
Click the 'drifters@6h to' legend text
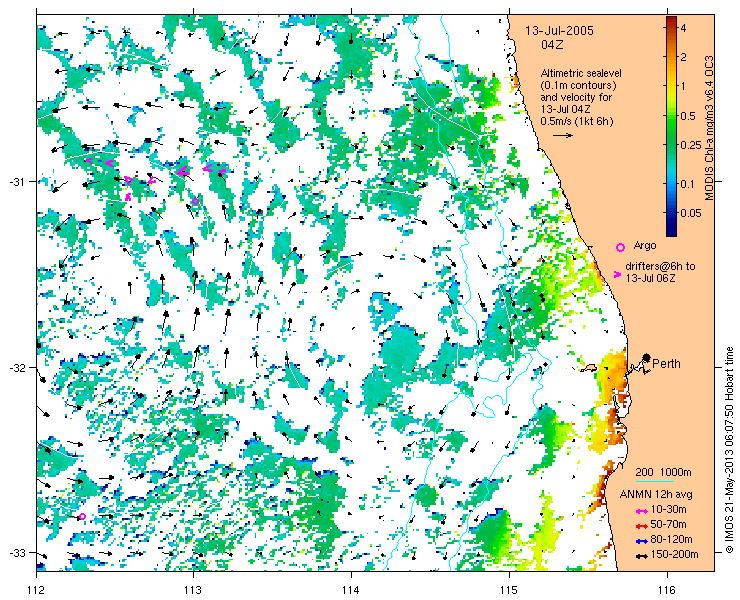[660, 267]
